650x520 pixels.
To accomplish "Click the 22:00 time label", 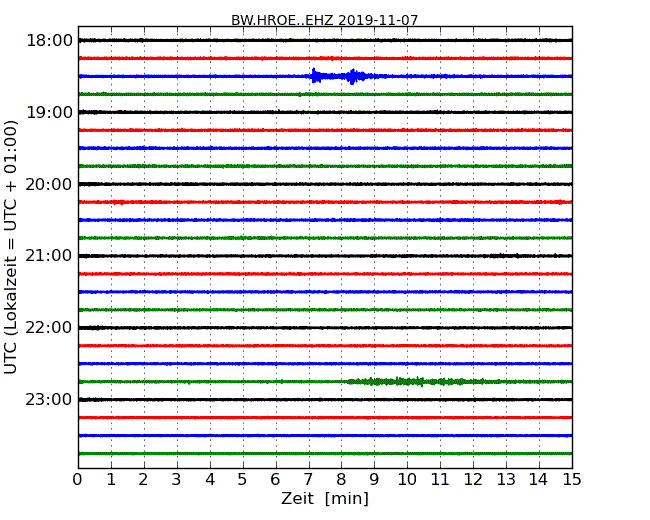I will tap(49, 328).
